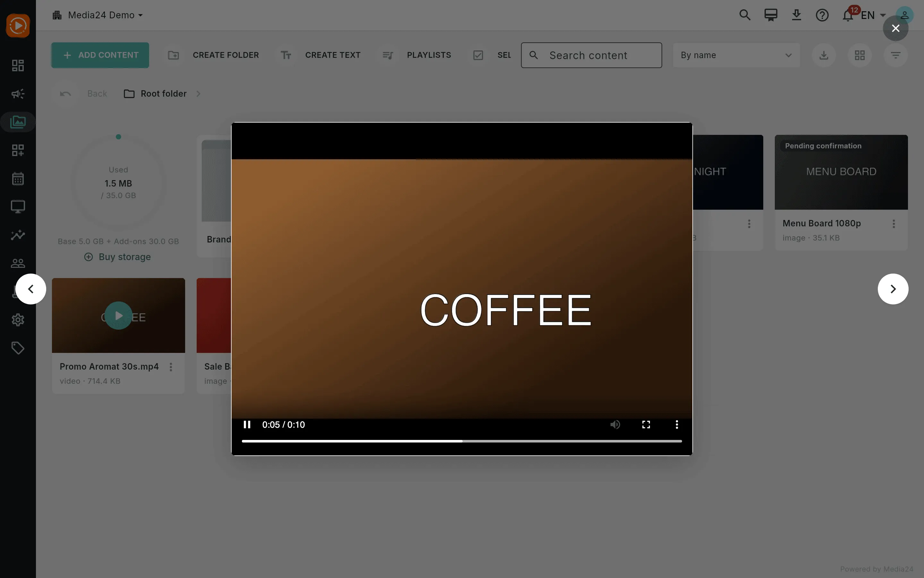Open the Media24 Demo workspace dropdown
This screenshot has height=578, width=924.
[98, 15]
